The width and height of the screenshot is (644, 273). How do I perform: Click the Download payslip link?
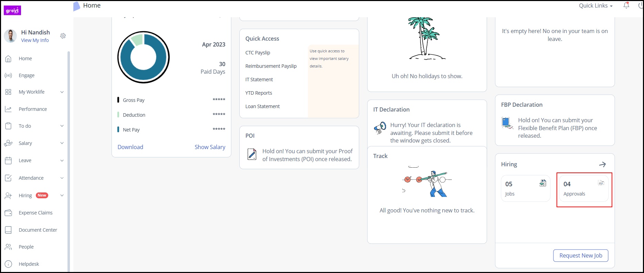[130, 147]
